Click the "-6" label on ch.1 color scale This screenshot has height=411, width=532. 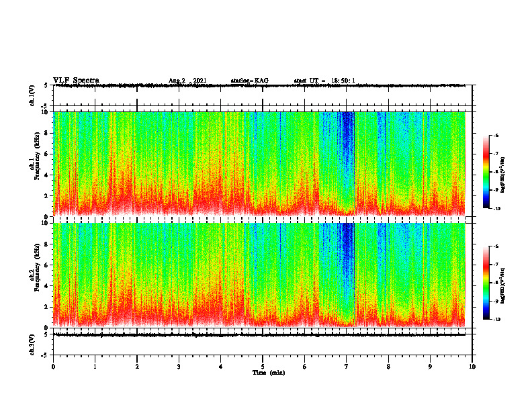point(496,135)
